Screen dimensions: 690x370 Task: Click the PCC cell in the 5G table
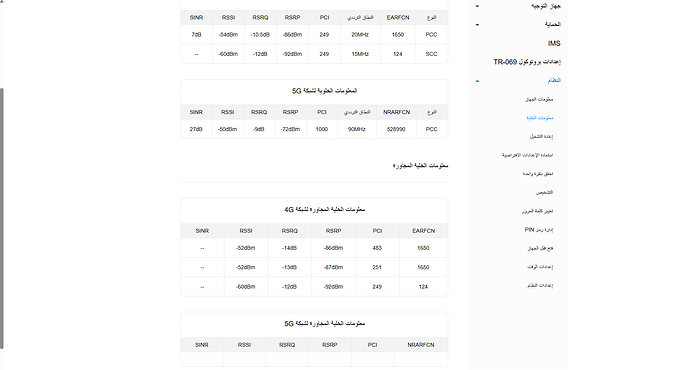pos(432,129)
